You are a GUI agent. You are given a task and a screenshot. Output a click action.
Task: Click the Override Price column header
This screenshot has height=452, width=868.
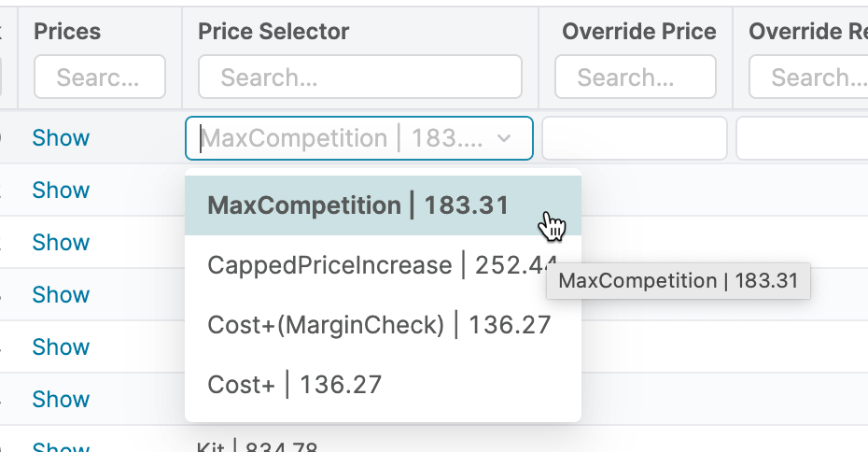click(x=639, y=32)
